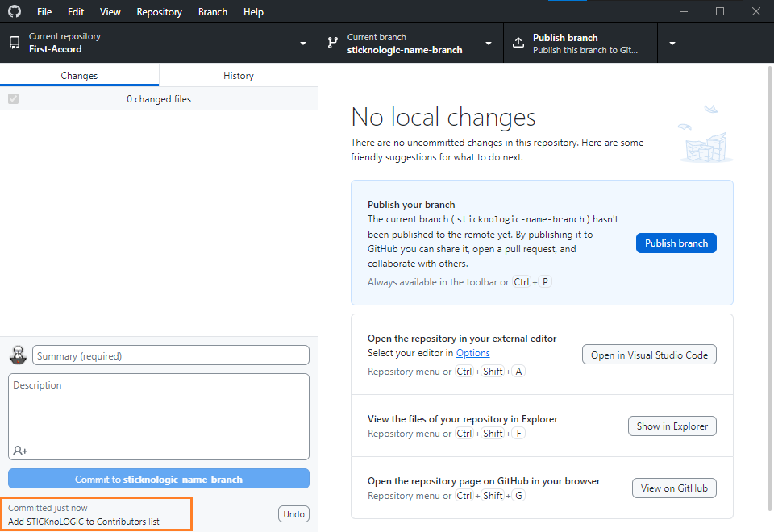Click the upload icon for Publish branch
774x532 pixels.
click(518, 43)
